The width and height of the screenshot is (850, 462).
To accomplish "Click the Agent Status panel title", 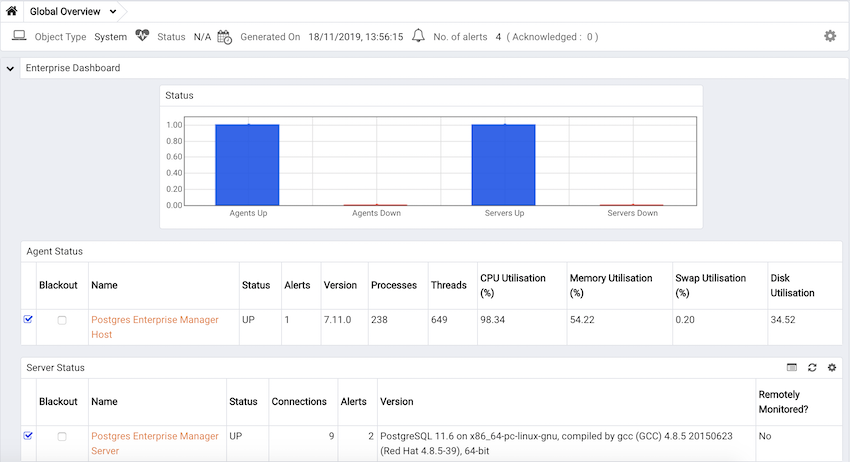I will click(54, 251).
